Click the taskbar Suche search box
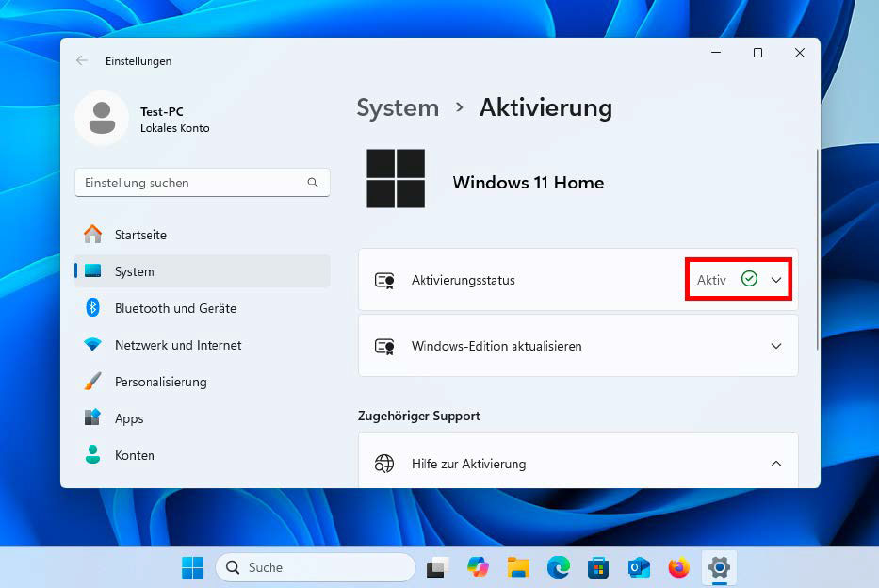This screenshot has width=879, height=588. pos(315,568)
